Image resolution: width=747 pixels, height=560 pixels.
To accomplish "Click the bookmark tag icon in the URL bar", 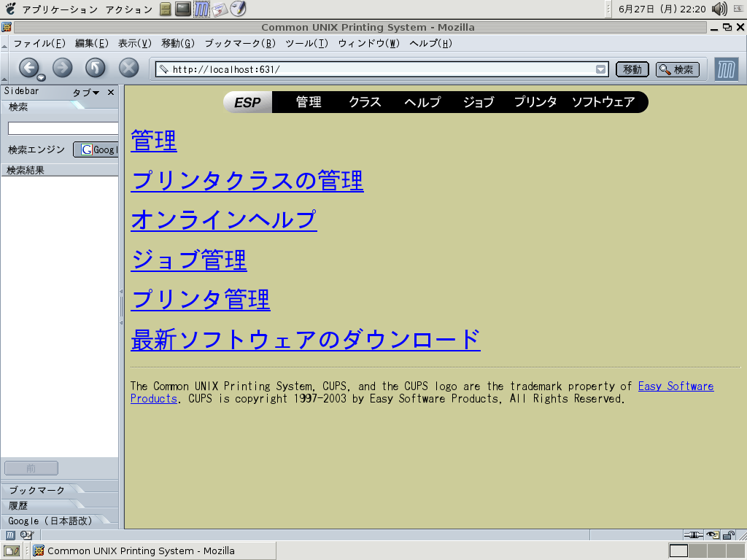I will click(x=164, y=69).
